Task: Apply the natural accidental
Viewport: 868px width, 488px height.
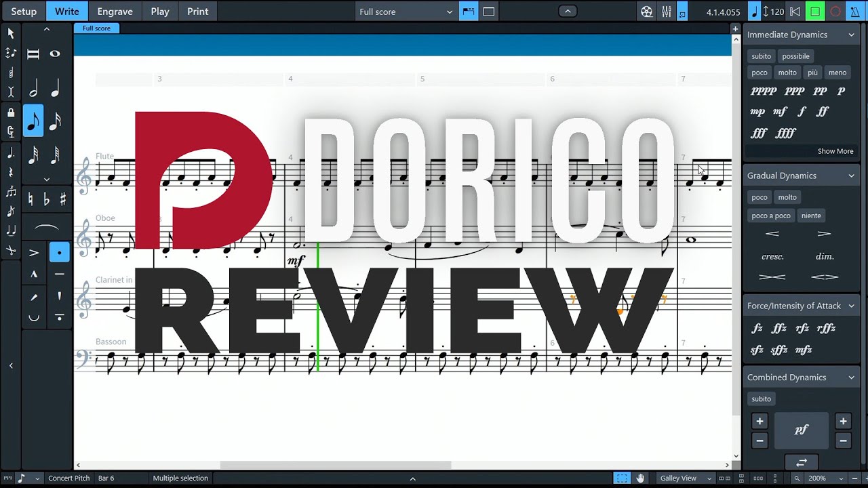Action: pyautogui.click(x=31, y=200)
